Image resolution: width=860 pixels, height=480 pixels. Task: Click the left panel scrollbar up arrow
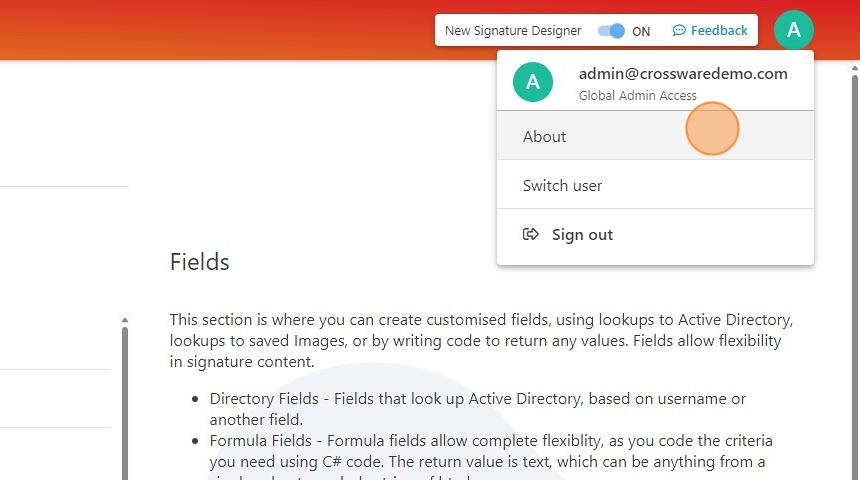(x=125, y=321)
